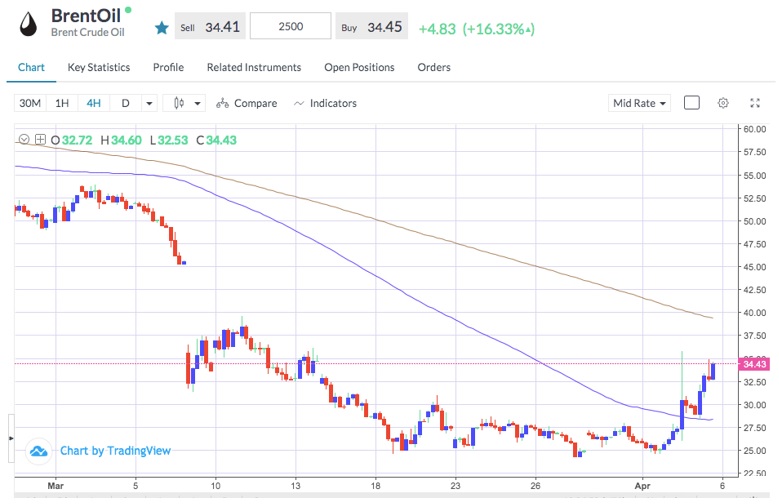Click the Brent Crude Oil subtitle
779x504 pixels.
(x=87, y=32)
